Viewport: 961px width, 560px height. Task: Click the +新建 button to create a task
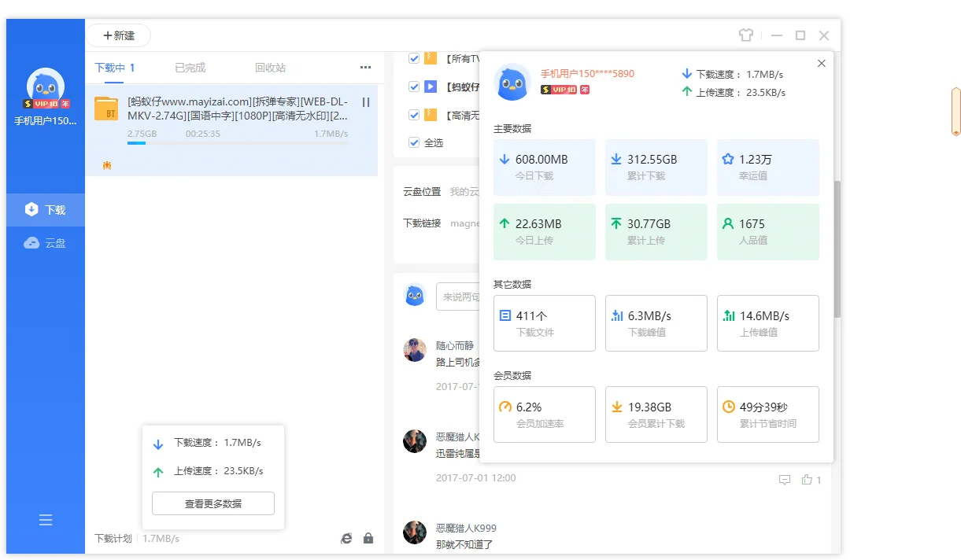(x=118, y=35)
